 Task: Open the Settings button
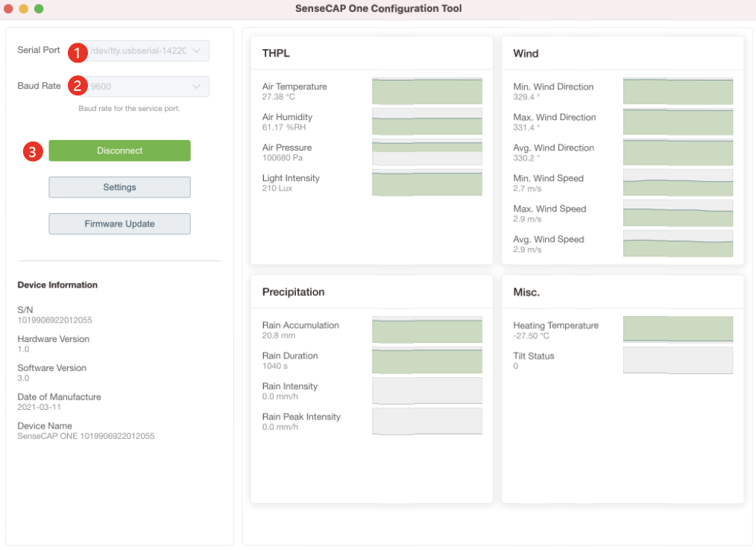click(119, 187)
